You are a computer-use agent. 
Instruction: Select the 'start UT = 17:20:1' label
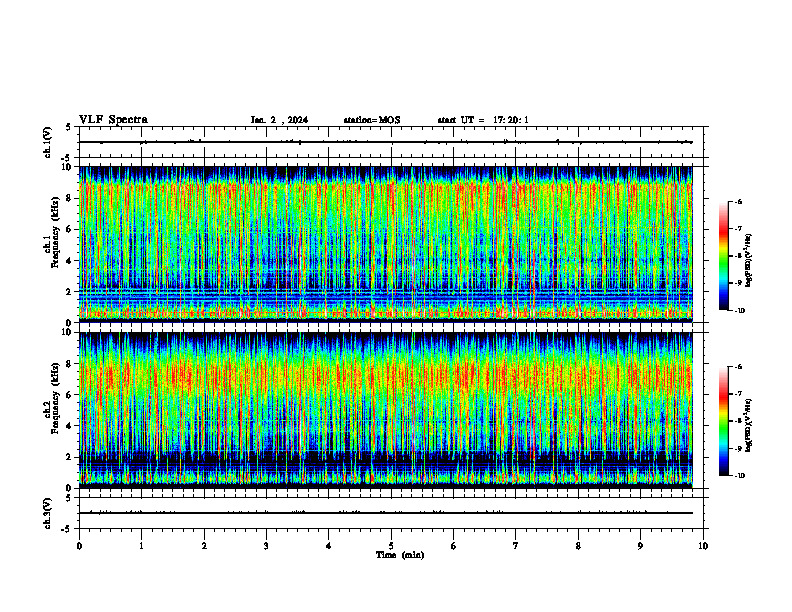pos(483,120)
